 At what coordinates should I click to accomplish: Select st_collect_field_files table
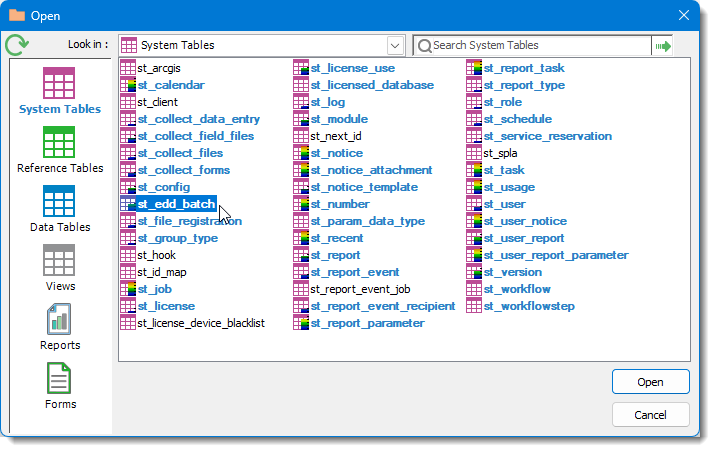tap(196, 136)
